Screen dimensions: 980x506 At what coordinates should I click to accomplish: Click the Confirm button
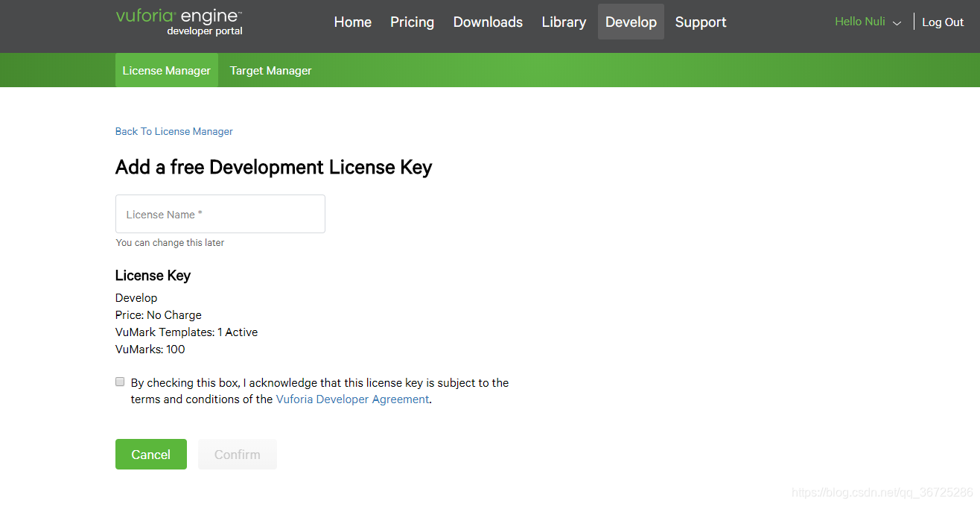(238, 454)
